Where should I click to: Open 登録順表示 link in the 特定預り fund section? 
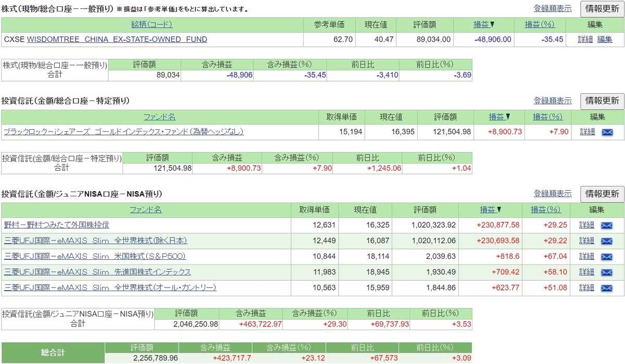553,101
